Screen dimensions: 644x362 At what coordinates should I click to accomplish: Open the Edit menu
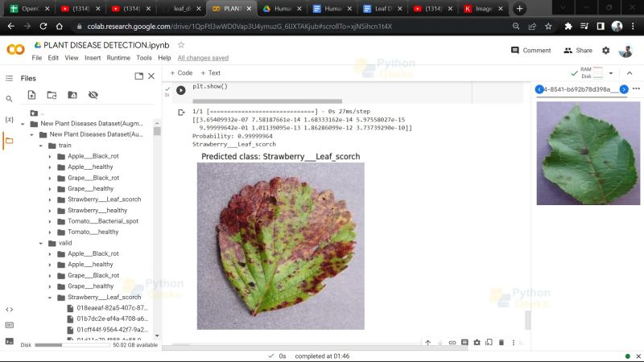[53, 58]
